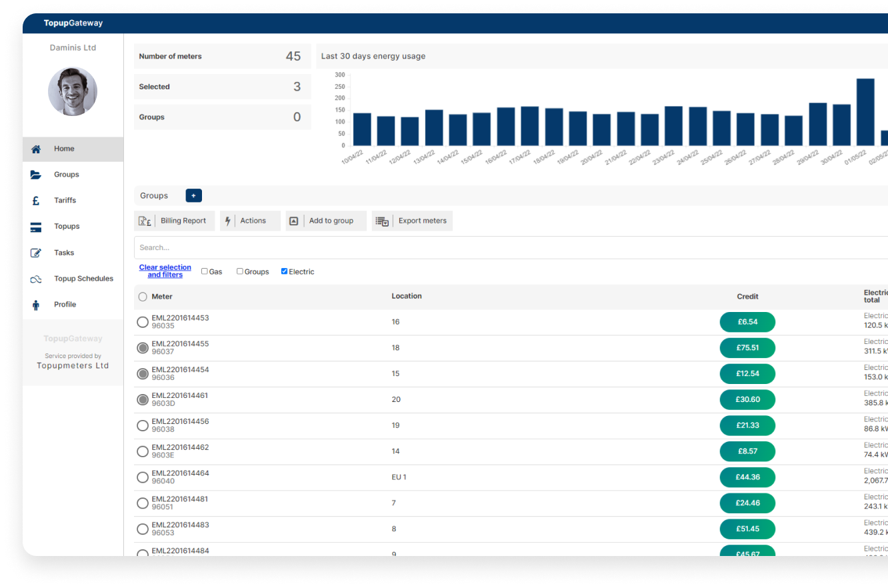The width and height of the screenshot is (888, 588).
Task: Click the Export meters list icon
Action: coord(381,221)
